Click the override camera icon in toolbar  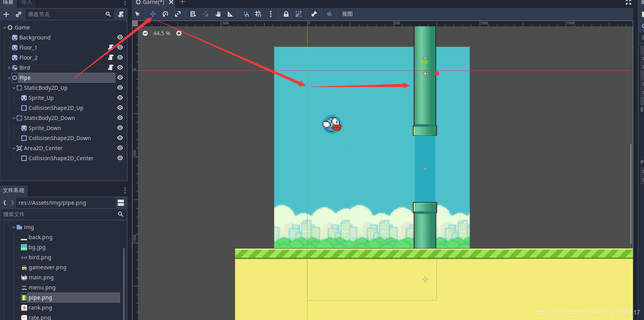[x=330, y=14]
